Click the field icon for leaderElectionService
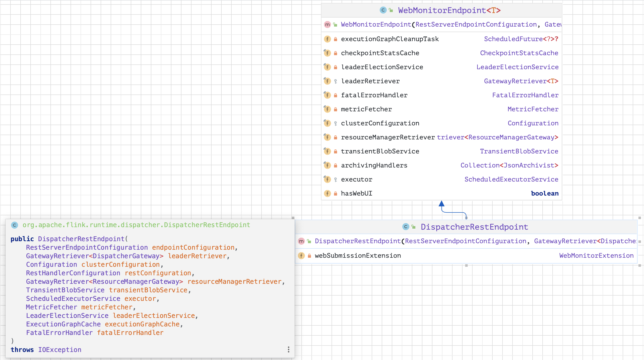This screenshot has height=360, width=644. [x=327, y=67]
